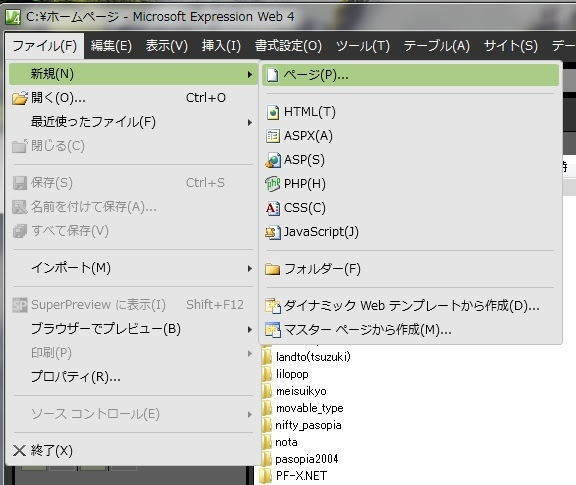
Task: Select the lilopop folder name
Action: pyautogui.click(x=292, y=374)
